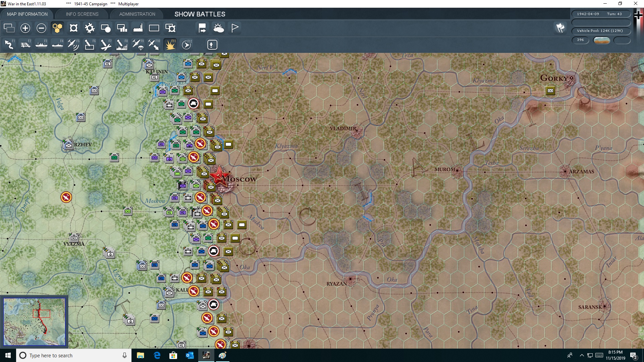Open the INFO SCREENS tab

[82, 14]
